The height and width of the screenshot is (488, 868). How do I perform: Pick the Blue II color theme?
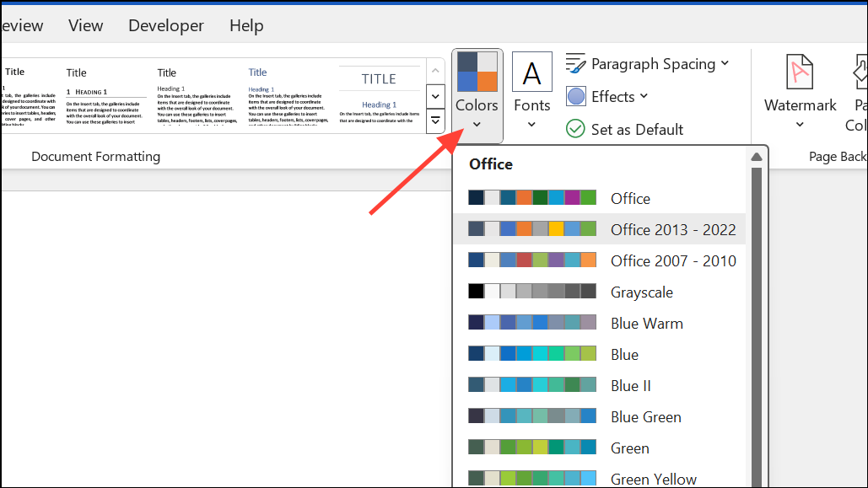[600, 386]
